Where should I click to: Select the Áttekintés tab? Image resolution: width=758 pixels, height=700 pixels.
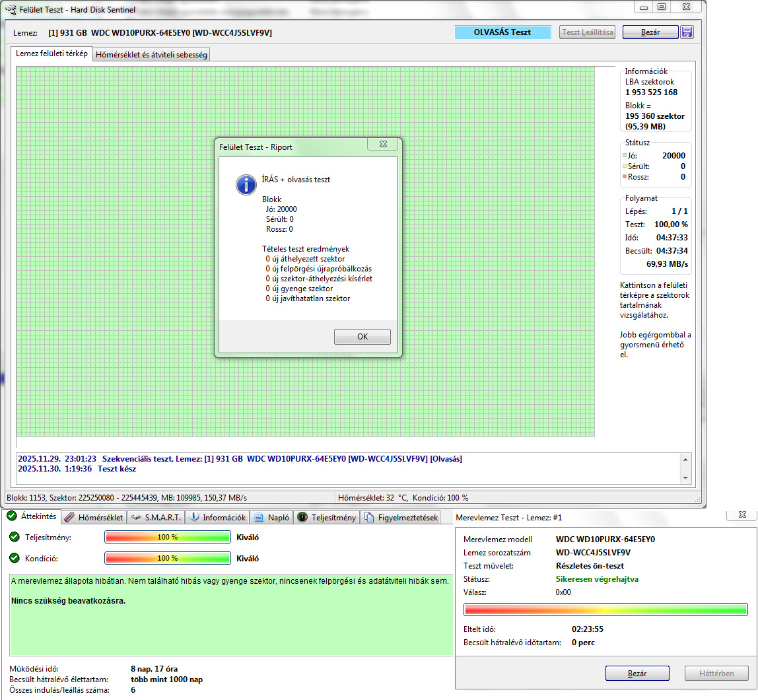tap(32, 516)
